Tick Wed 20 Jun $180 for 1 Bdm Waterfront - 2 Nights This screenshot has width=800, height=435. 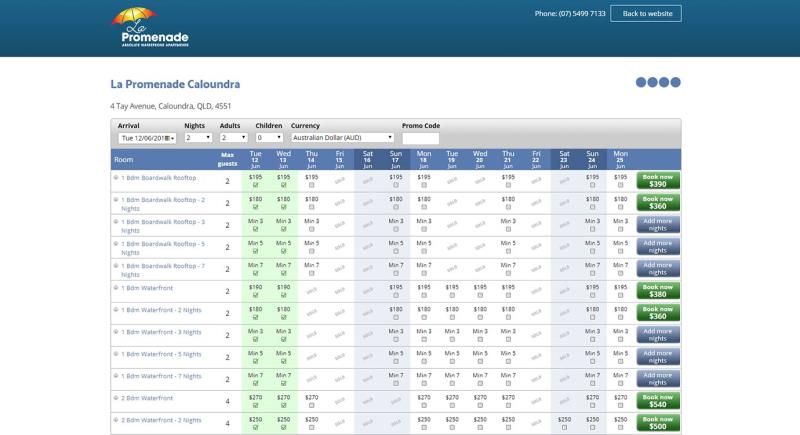(x=480, y=317)
